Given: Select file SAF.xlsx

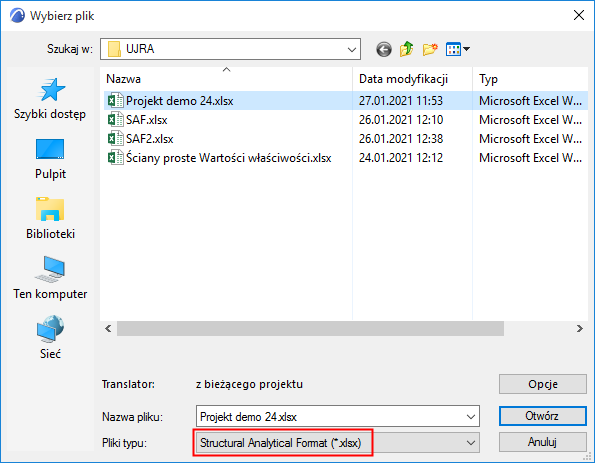Looking at the screenshot, I should point(146,120).
